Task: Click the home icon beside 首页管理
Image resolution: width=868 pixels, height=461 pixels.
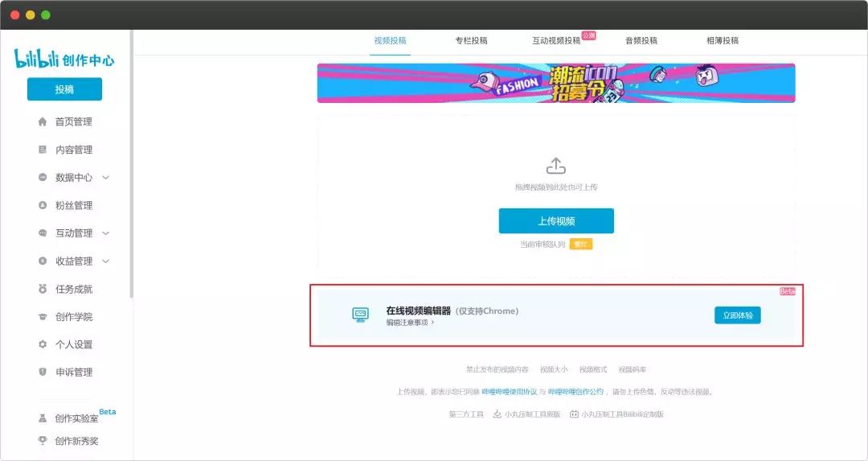Action: [x=43, y=122]
